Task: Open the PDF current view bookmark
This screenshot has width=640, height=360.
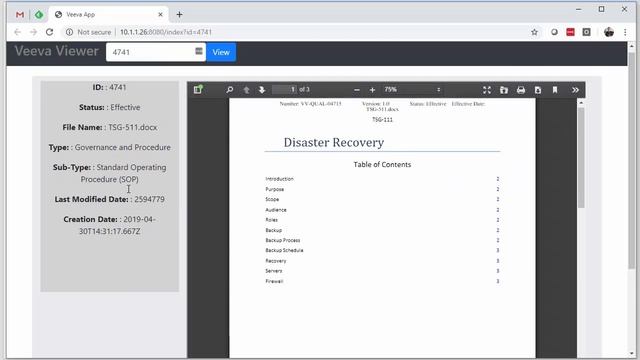Action: coord(555,90)
